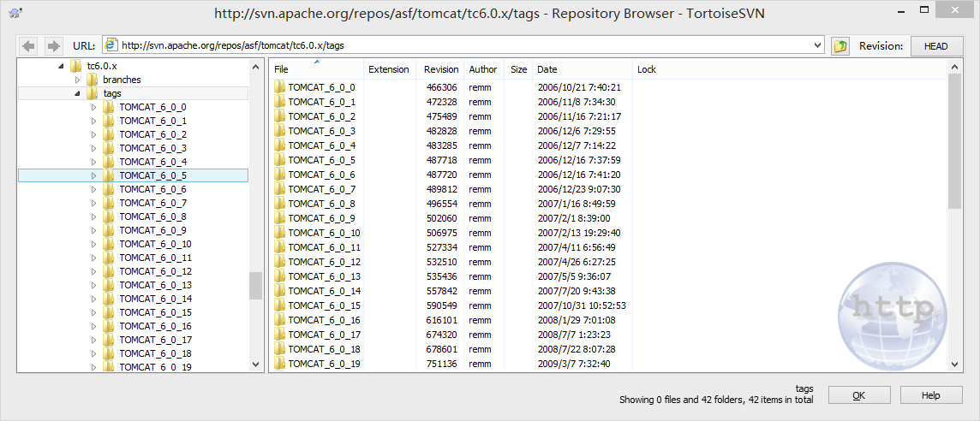980x421 pixels.
Task: Click the tree pane scrollbar thumb
Action: click(255, 286)
